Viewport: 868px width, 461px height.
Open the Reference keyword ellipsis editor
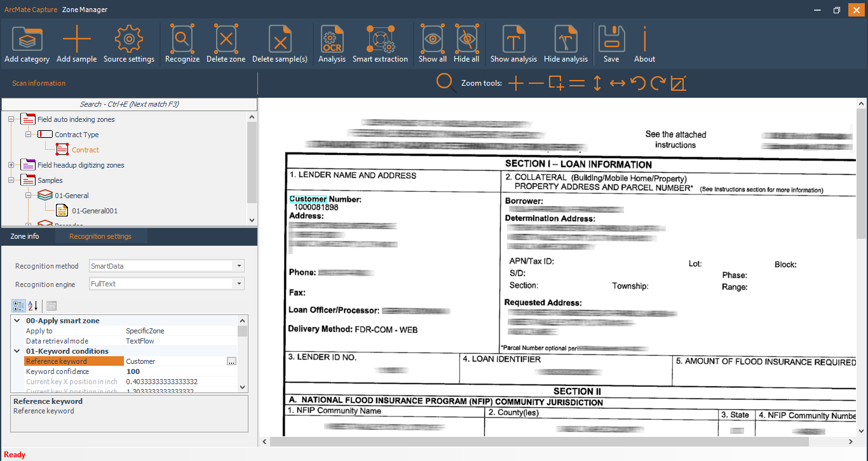click(232, 361)
